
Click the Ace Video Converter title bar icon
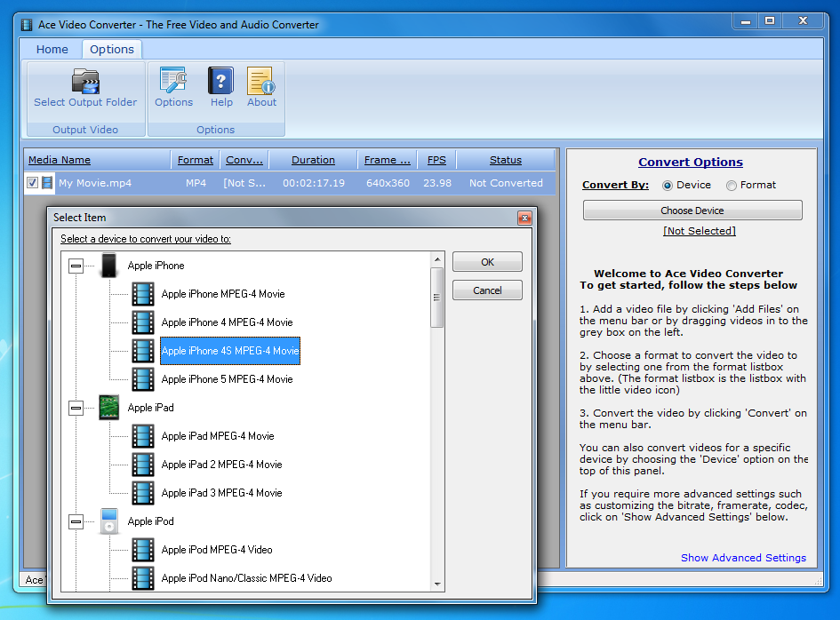coord(27,25)
